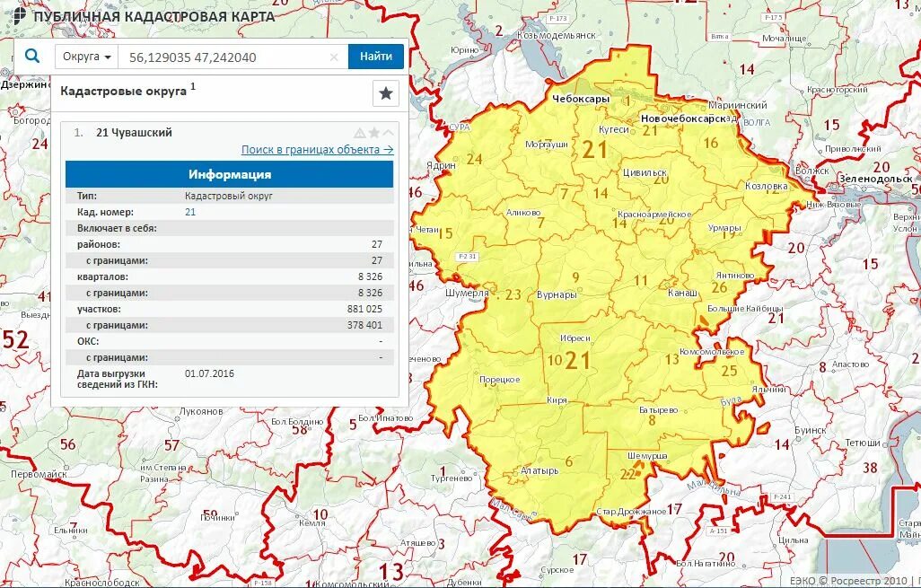Select the Информация tab header
The image size is (921, 588).
tap(229, 174)
